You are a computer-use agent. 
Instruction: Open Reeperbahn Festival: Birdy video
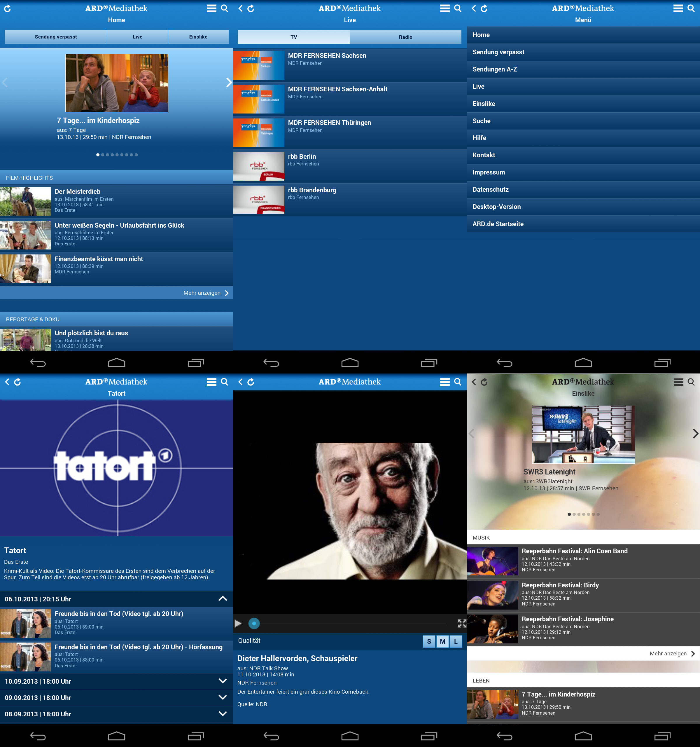point(583,595)
